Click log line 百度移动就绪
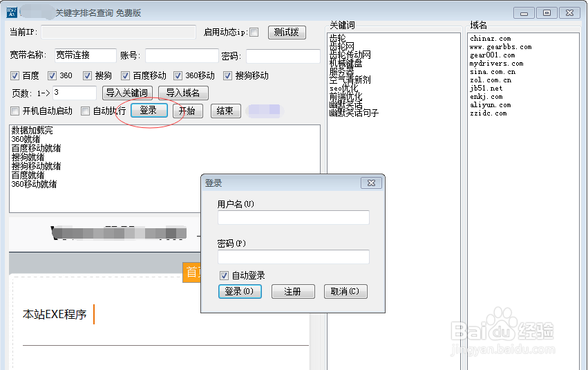 [x=36, y=148]
